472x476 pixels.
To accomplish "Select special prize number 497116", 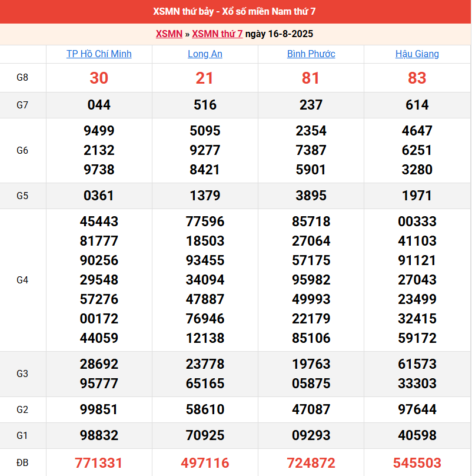I will click(205, 463).
